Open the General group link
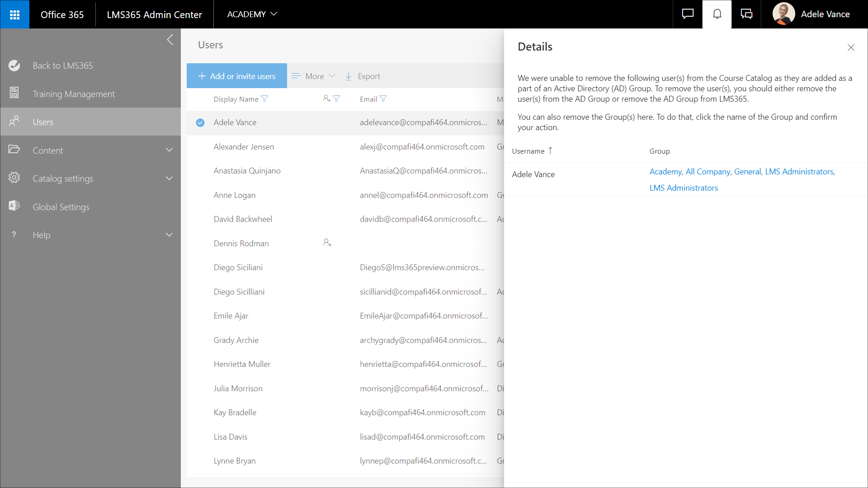868x488 pixels. pyautogui.click(x=748, y=172)
